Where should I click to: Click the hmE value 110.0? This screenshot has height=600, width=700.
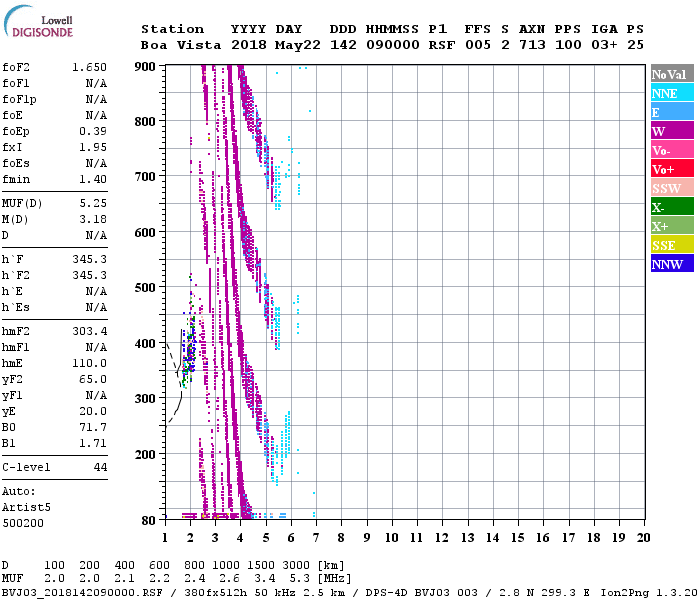(x=89, y=363)
